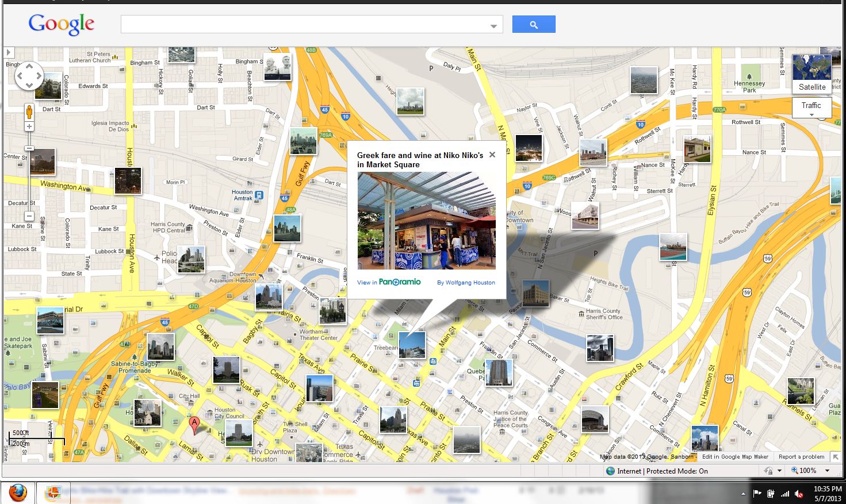Select the red A marker pin
The height and width of the screenshot is (504, 846).
195,425
